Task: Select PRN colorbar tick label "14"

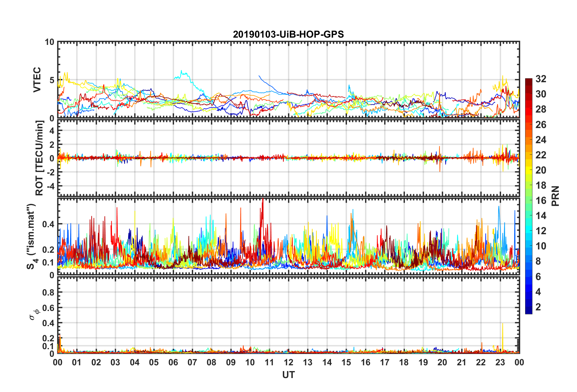Action: click(x=541, y=215)
